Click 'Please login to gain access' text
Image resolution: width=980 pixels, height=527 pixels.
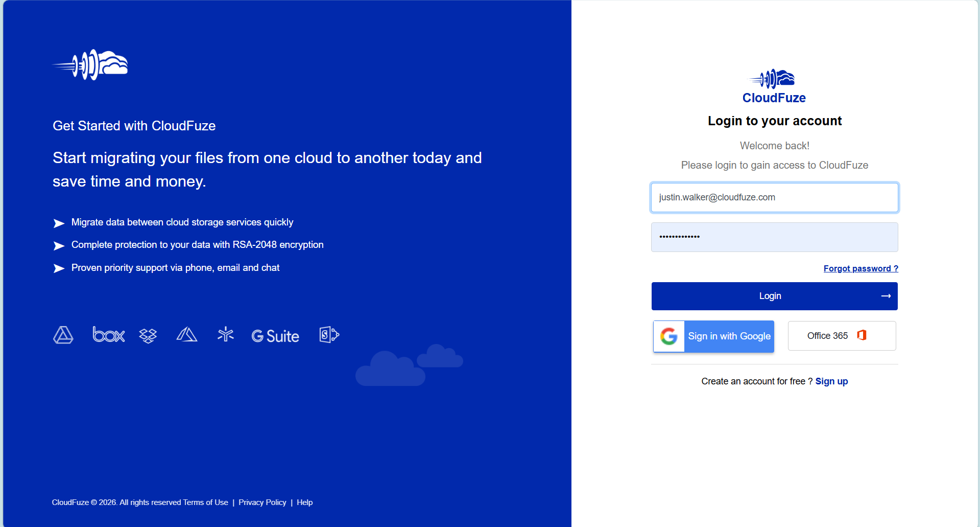pyautogui.click(x=775, y=165)
